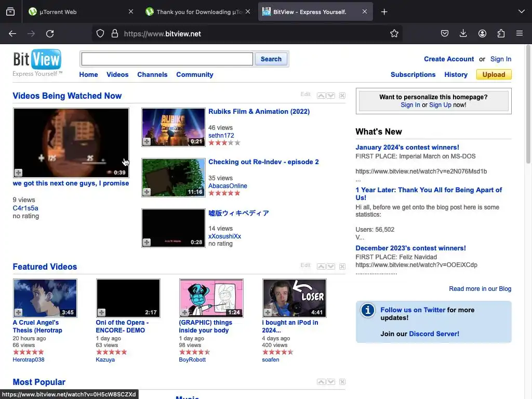Screen dimensions: 532x399
Task: Open the 'i bought an iPod' LOSER thumbnail
Action: [x=295, y=298]
